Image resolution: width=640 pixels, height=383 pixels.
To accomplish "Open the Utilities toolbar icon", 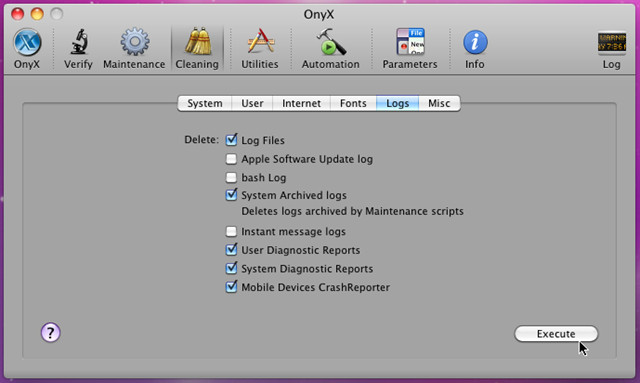I will click(260, 42).
